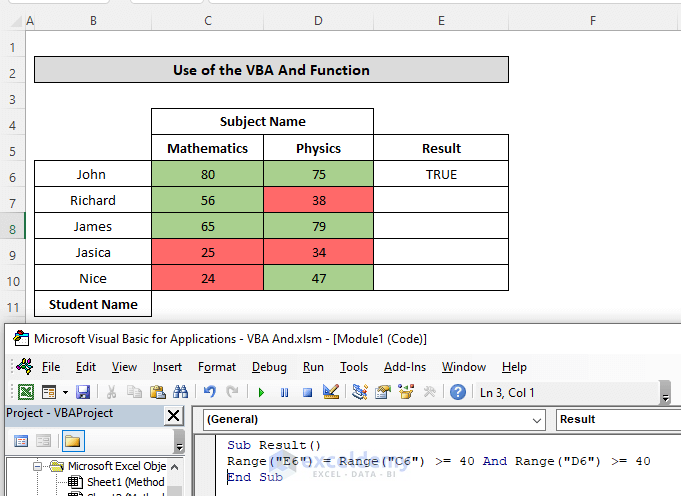The height and width of the screenshot is (496, 681).
Task: Click the Insert UserForm toolbar icon
Action: pos(49,392)
